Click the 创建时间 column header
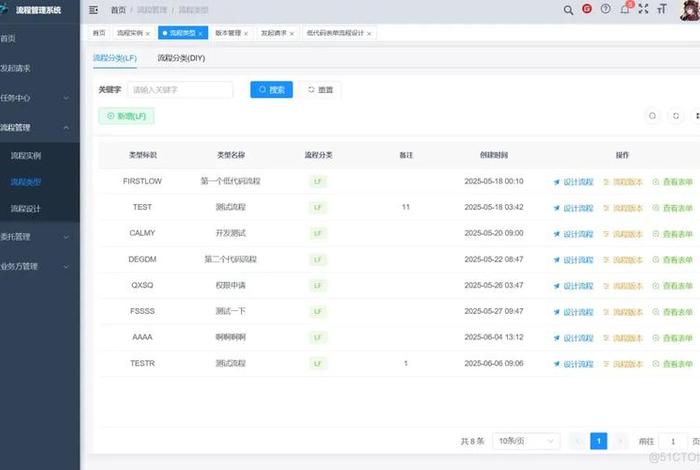 point(494,155)
